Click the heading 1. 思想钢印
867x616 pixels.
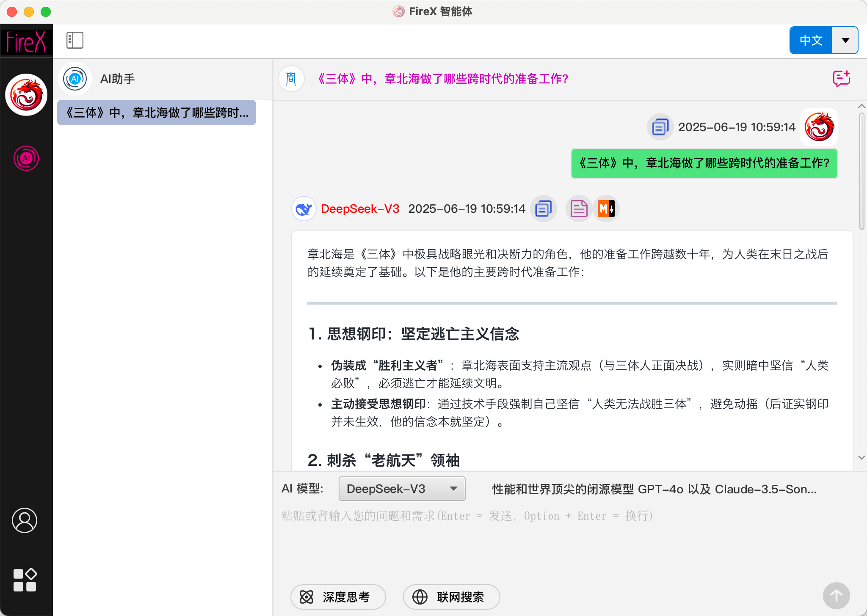pos(414,334)
